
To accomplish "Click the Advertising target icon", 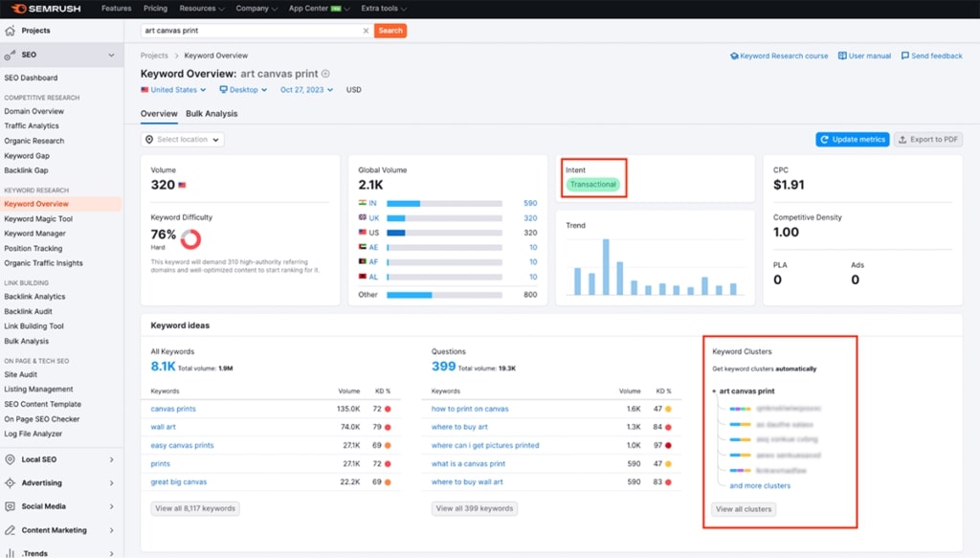I will tap(10, 483).
